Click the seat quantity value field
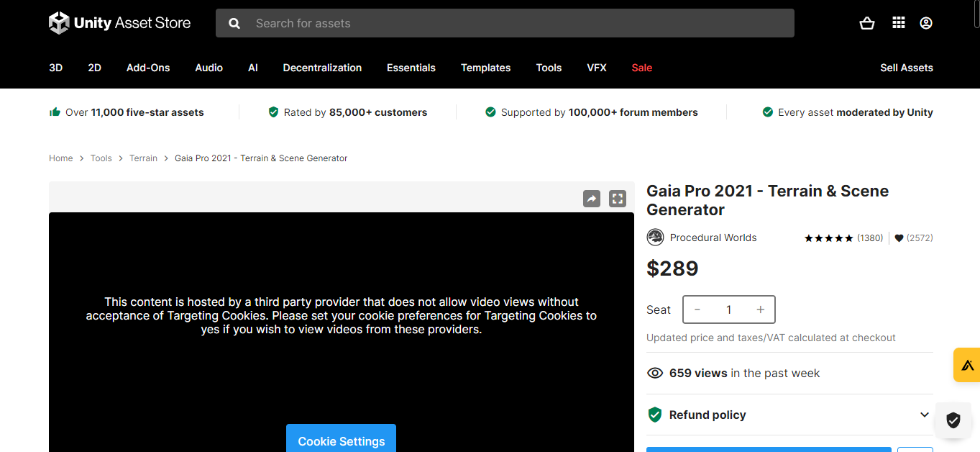 729,309
